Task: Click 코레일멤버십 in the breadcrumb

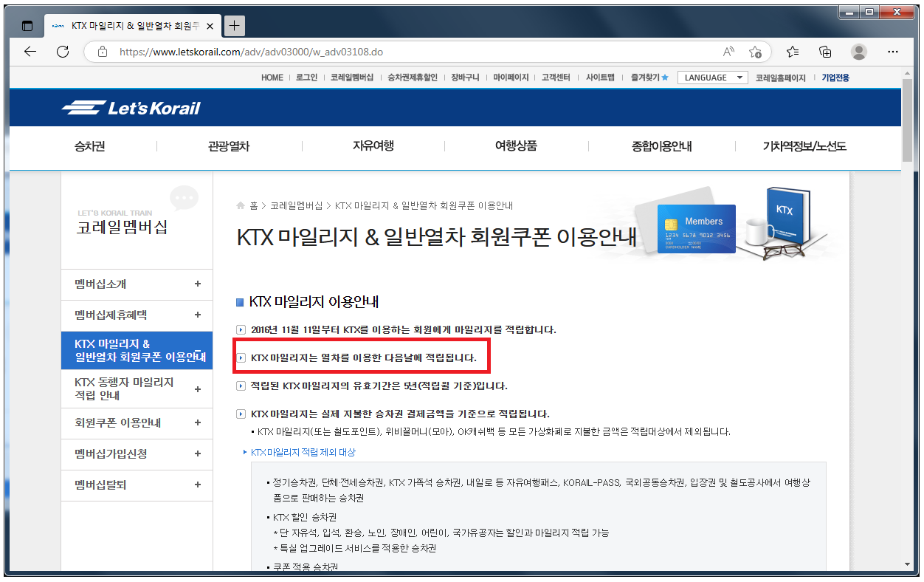Action: tap(296, 205)
